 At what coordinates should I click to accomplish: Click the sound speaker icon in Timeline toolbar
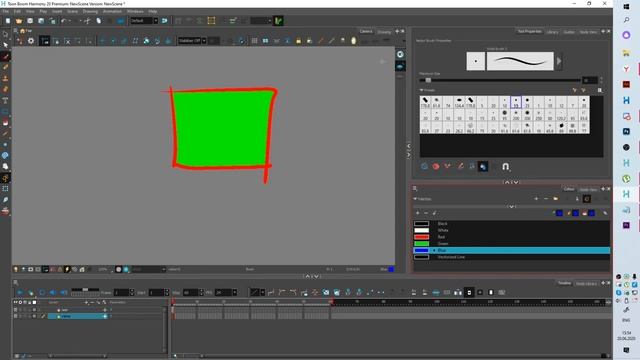[x=53, y=293]
